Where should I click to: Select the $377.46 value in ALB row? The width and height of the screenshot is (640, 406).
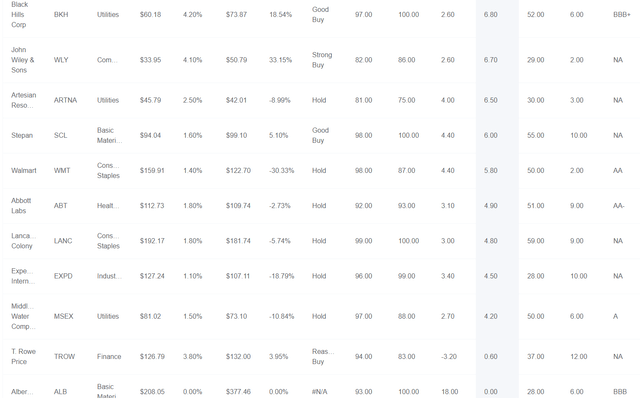coord(238,392)
